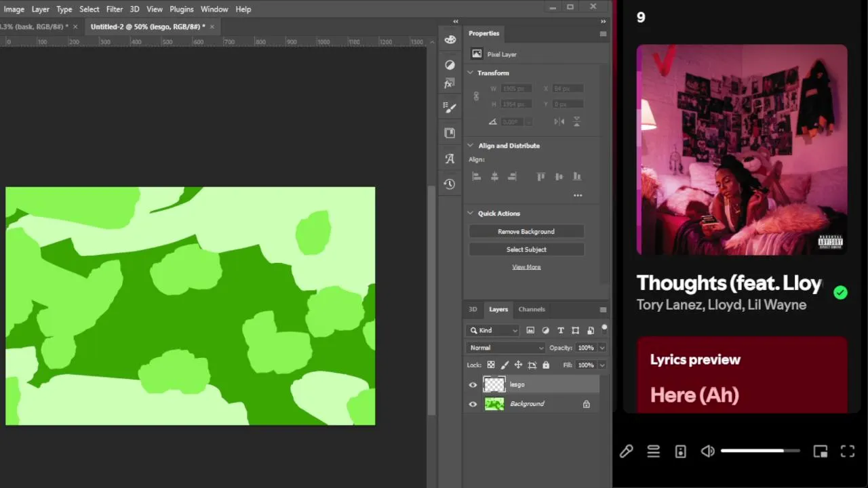Open the Kind filter dropdown
The width and height of the screenshot is (868, 488).
(x=493, y=330)
